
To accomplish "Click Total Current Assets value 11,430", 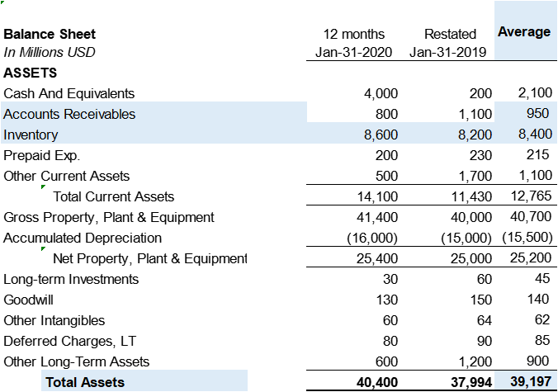I will (x=471, y=196).
